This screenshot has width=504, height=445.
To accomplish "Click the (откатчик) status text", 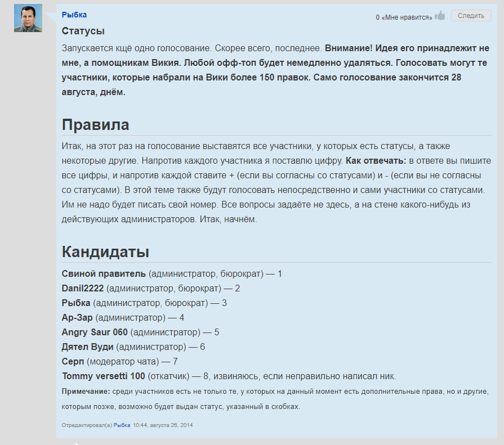I will point(168,376).
